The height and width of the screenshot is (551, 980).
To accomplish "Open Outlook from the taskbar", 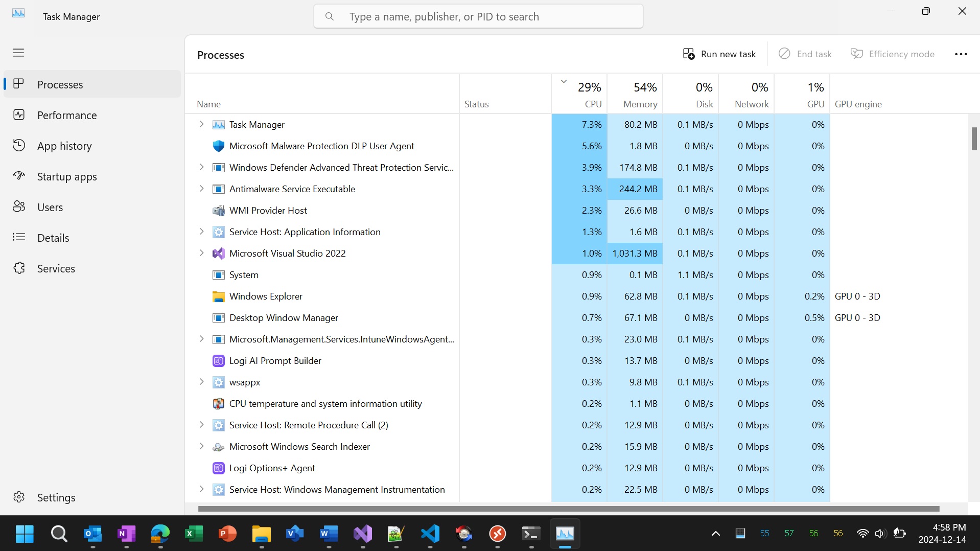I will pyautogui.click(x=92, y=534).
